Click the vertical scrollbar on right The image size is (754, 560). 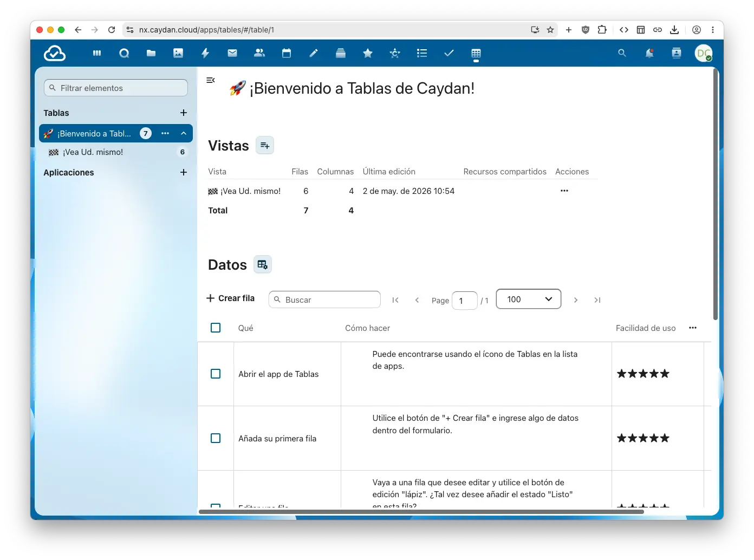click(715, 194)
